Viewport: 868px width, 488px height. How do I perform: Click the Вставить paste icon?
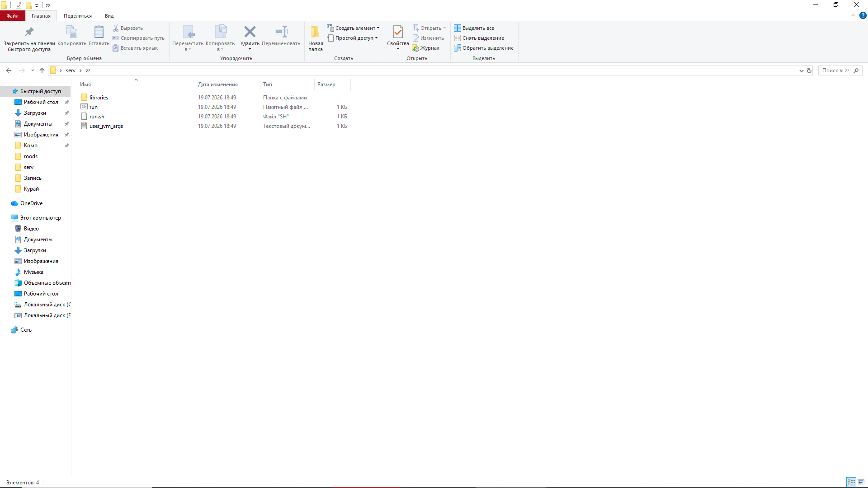pos(99,32)
